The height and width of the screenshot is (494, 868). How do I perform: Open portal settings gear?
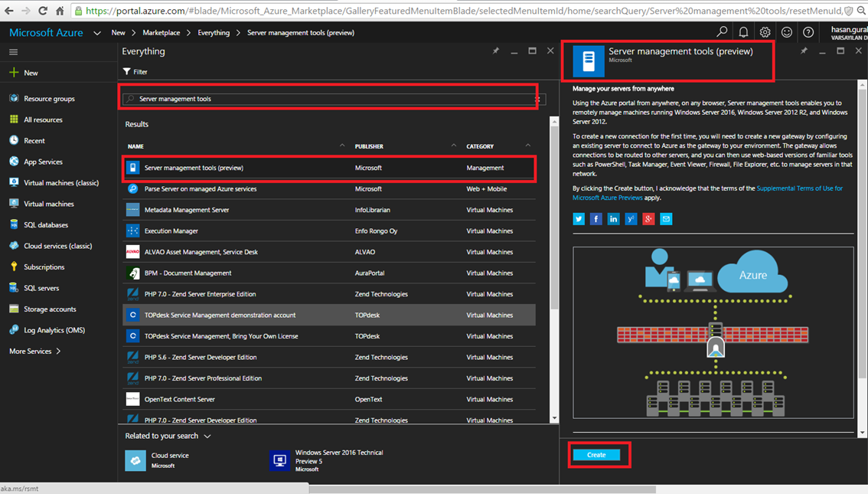[x=765, y=32]
